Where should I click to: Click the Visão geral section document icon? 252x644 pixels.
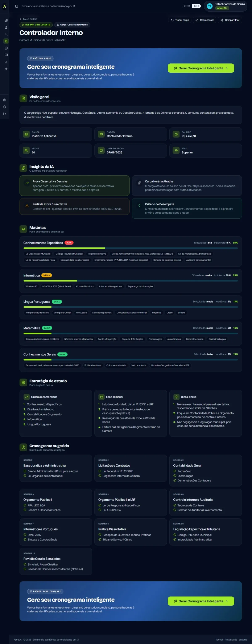pyautogui.click(x=23, y=98)
